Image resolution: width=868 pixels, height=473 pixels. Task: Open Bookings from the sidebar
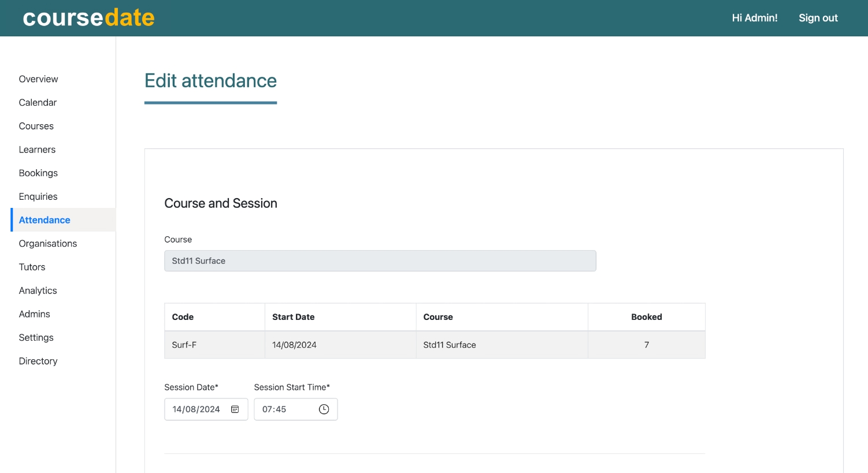(38, 173)
